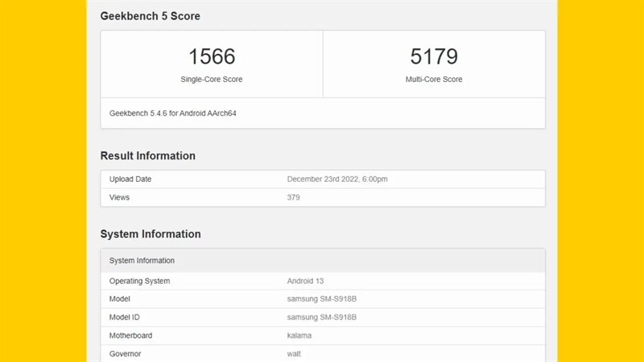Click the Result Information heading

click(x=148, y=156)
